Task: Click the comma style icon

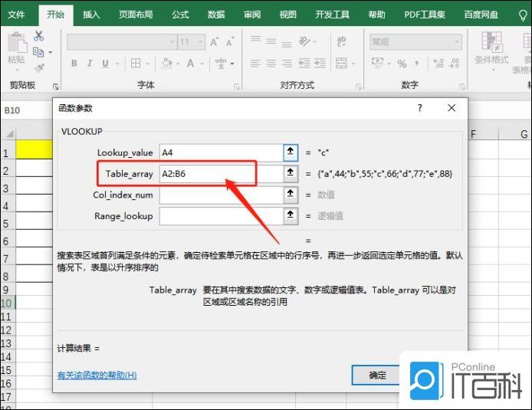Action: pyautogui.click(x=417, y=64)
